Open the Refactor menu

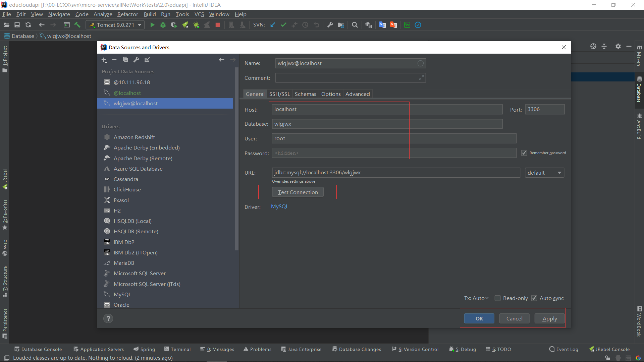[127, 14]
